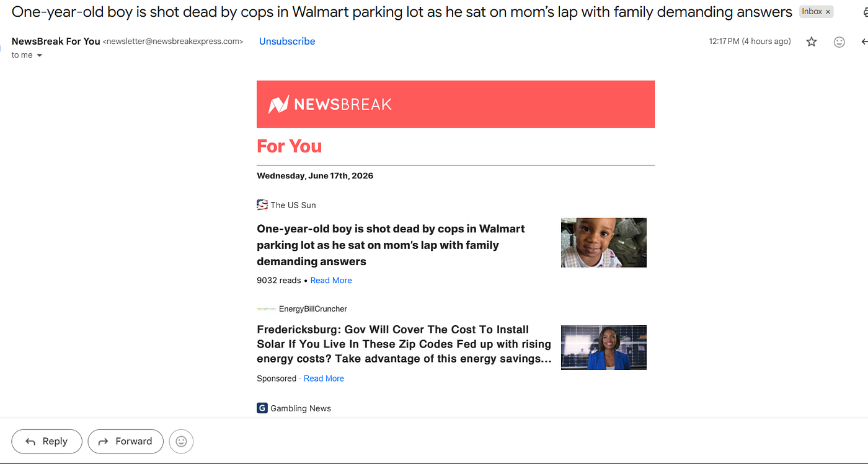Click the solar ad woman thumbnail

[604, 348]
